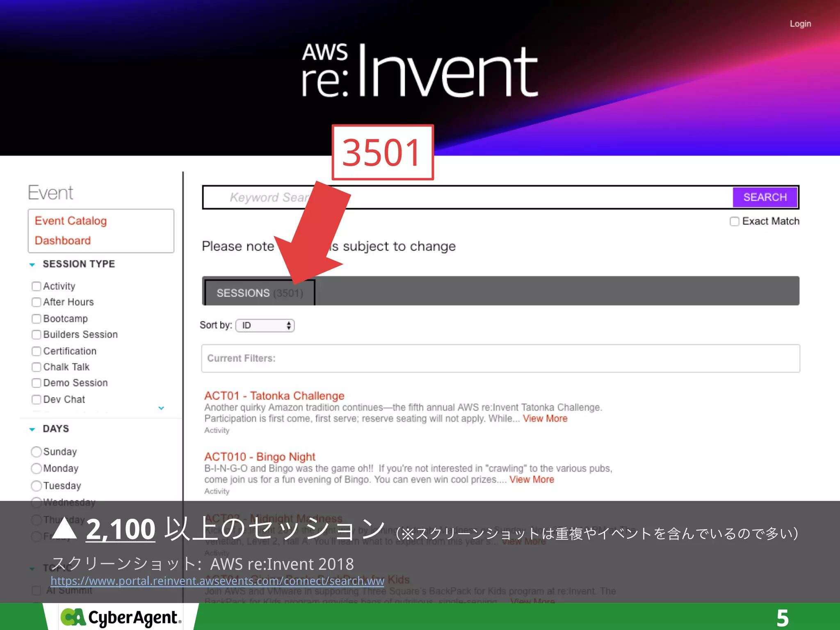Viewport: 840px width, 630px height.
Task: View More for Tatonka Challenge description
Action: [x=545, y=419]
